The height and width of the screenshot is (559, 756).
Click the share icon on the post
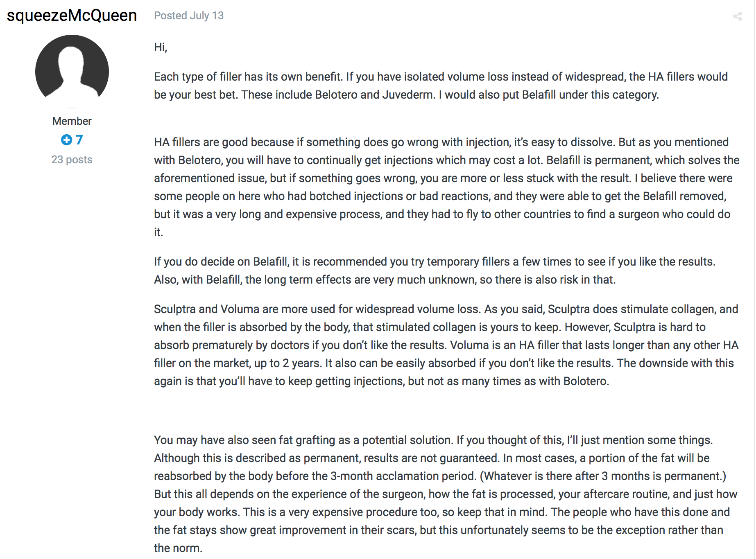click(737, 16)
